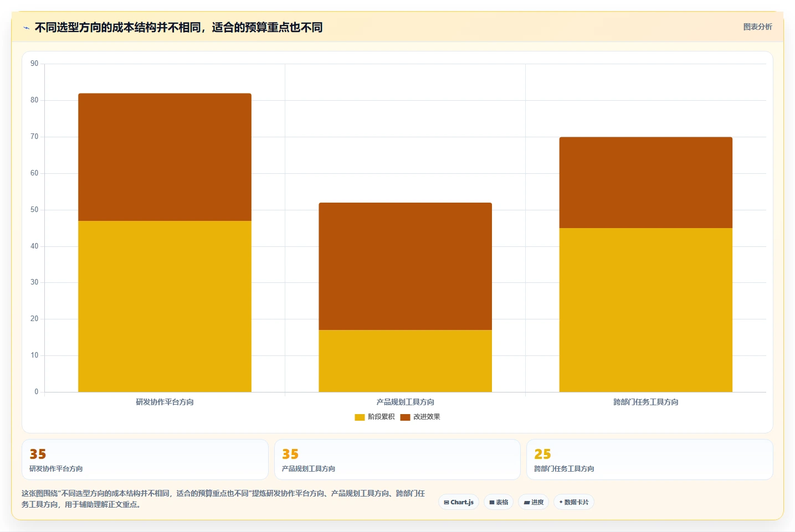Click the brown bar segment for 产品规划工具方向
Image resolution: width=795 pixels, height=532 pixels.
click(405, 266)
